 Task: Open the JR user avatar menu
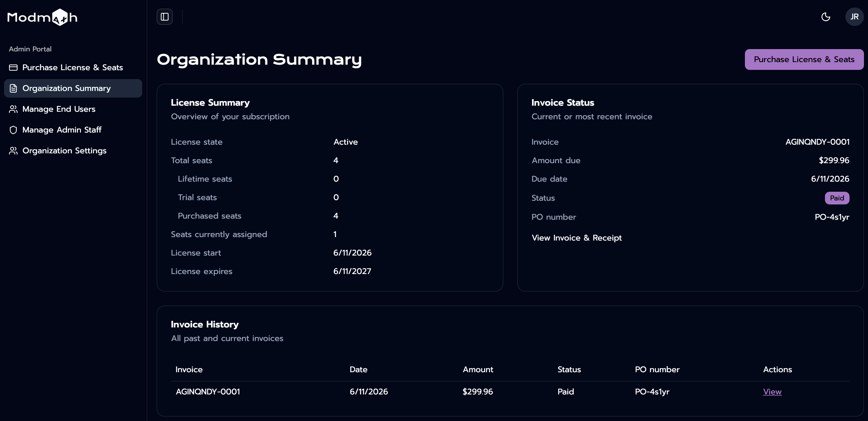(x=854, y=17)
